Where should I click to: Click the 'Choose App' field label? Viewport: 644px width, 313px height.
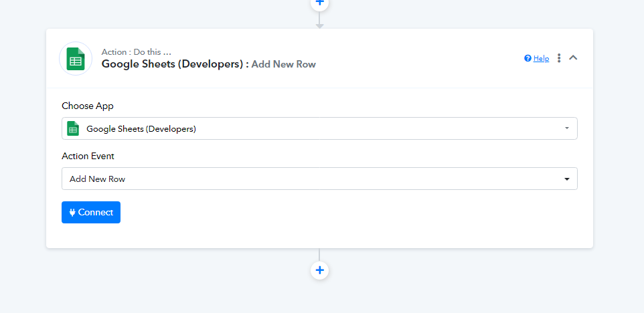[88, 106]
